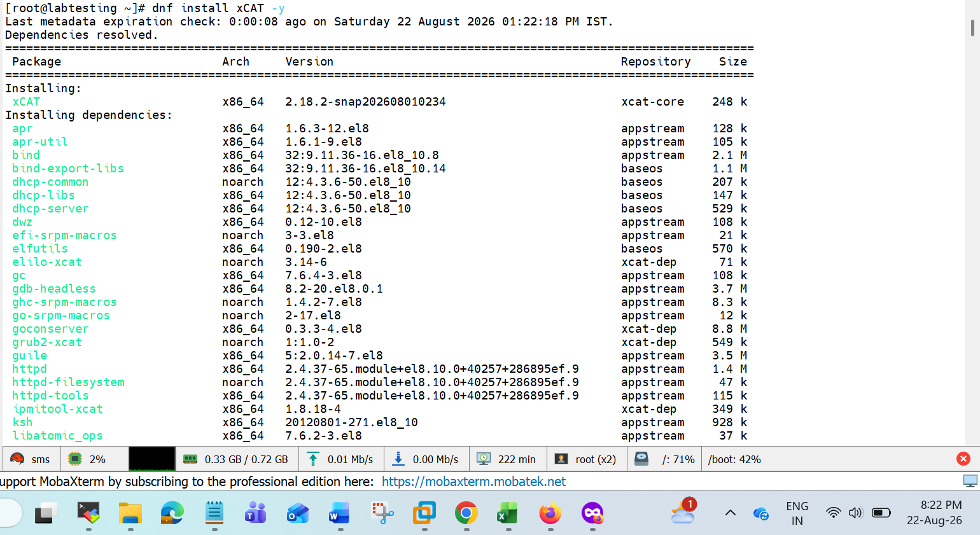Viewport: 980px width, 535px height.
Task: Click 'ksh' package name
Action: [22, 422]
